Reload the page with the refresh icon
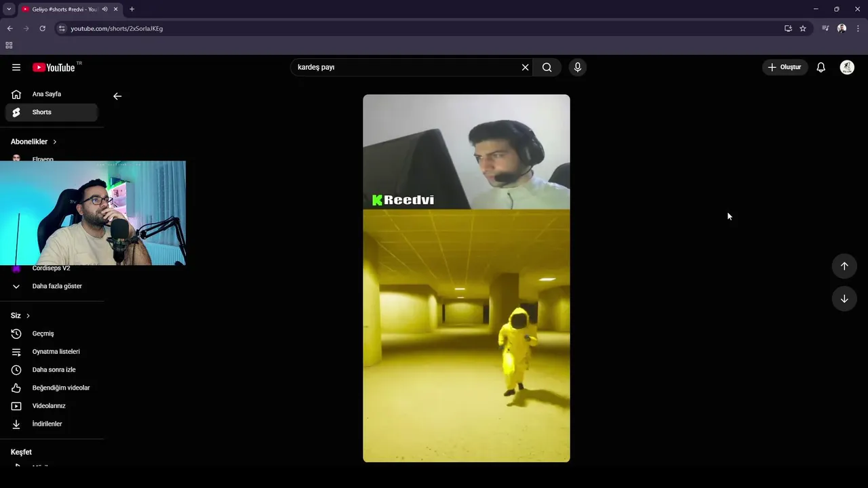 [x=42, y=28]
